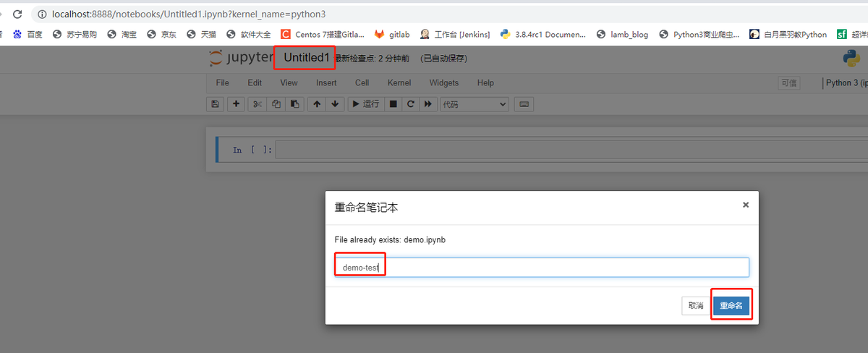This screenshot has height=353, width=868.
Task: Restart and run all fast-forward icon
Action: point(428,104)
